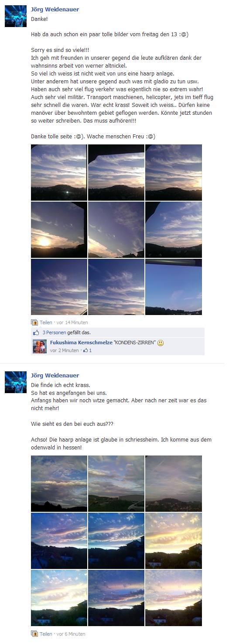Click the like count thumbs-up on Fukushima comment
The width and height of the screenshot is (229, 644).
pos(85,350)
